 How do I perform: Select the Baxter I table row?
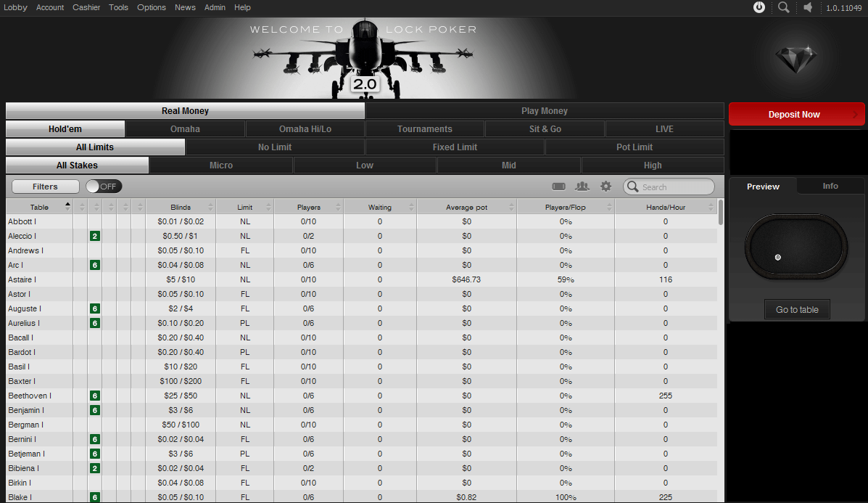coord(361,381)
